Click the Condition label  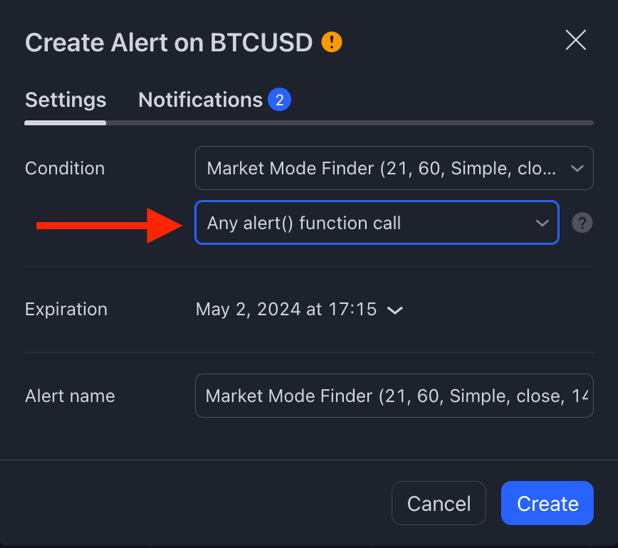click(x=65, y=168)
